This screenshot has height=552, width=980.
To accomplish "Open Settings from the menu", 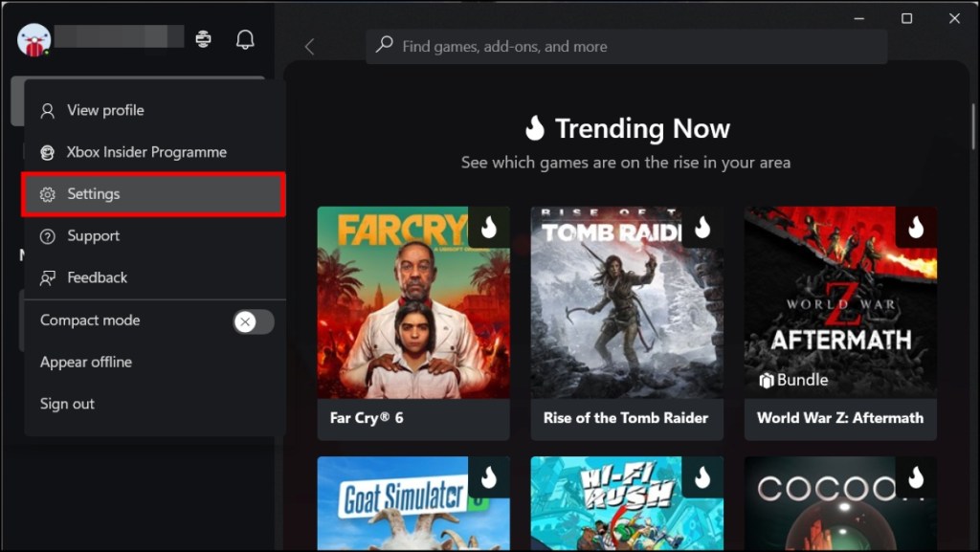I will click(x=154, y=194).
